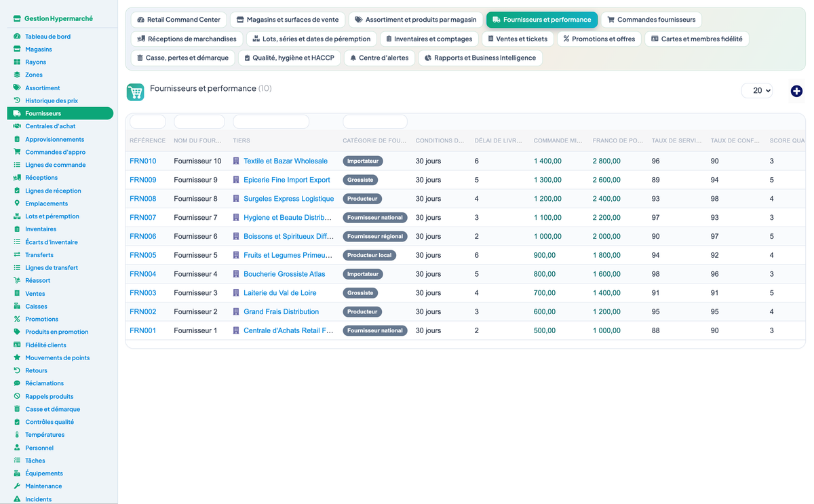This screenshot has height=504, width=814.
Task: Click Gestion Hypermarché app title
Action: click(58, 19)
